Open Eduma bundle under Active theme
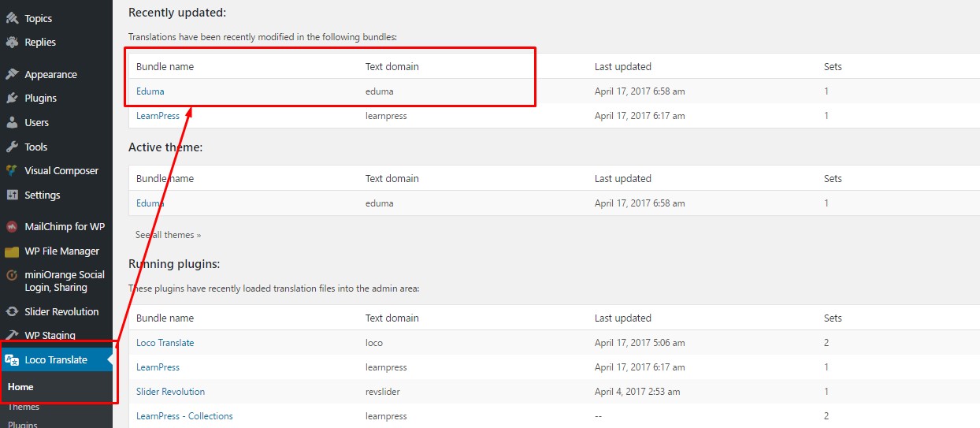 pyautogui.click(x=150, y=203)
